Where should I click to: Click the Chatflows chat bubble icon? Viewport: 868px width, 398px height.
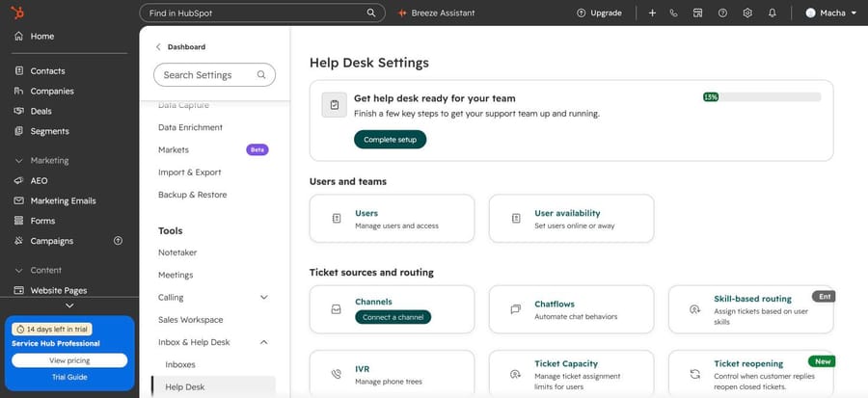[515, 309]
